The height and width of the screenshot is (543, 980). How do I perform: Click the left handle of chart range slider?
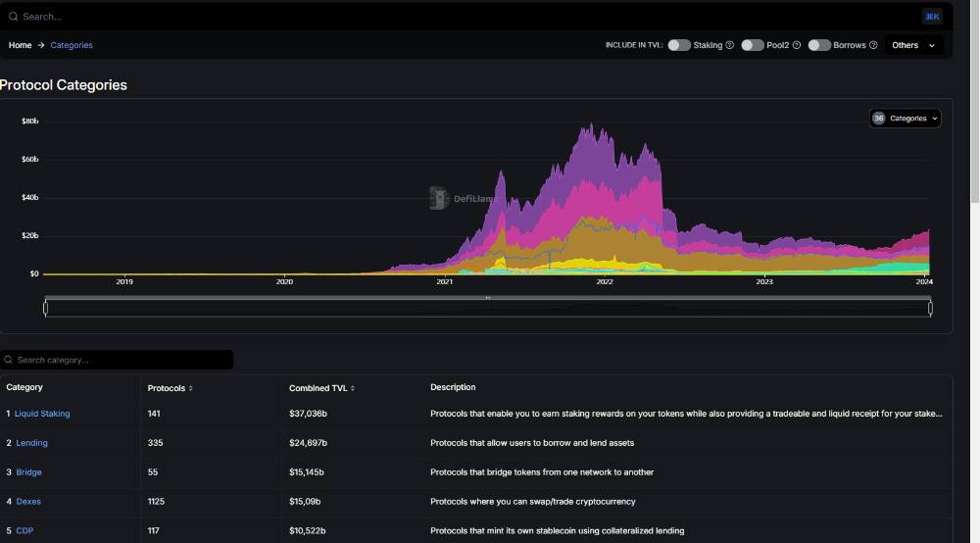45,308
